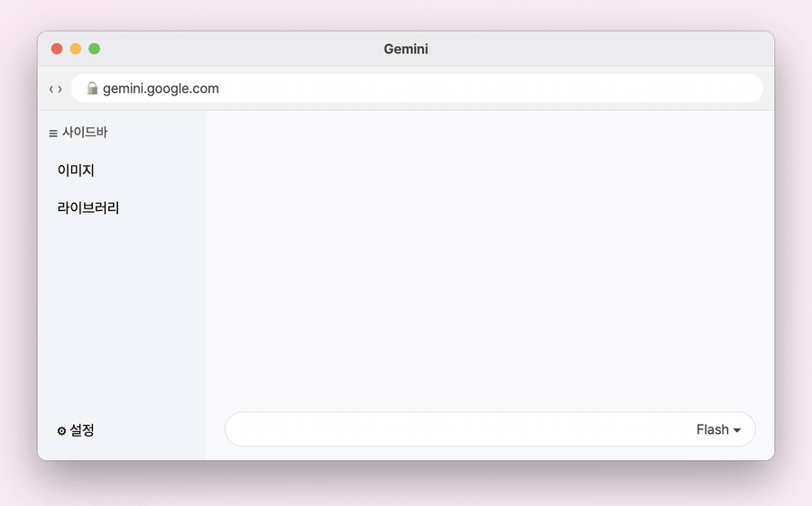Click the padlock icon in address bar

pyautogui.click(x=92, y=88)
